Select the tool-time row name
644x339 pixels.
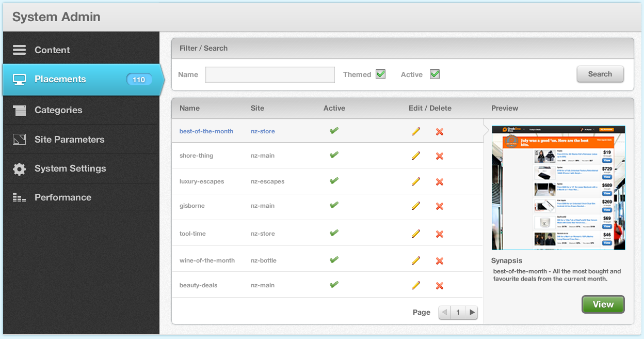pos(192,234)
